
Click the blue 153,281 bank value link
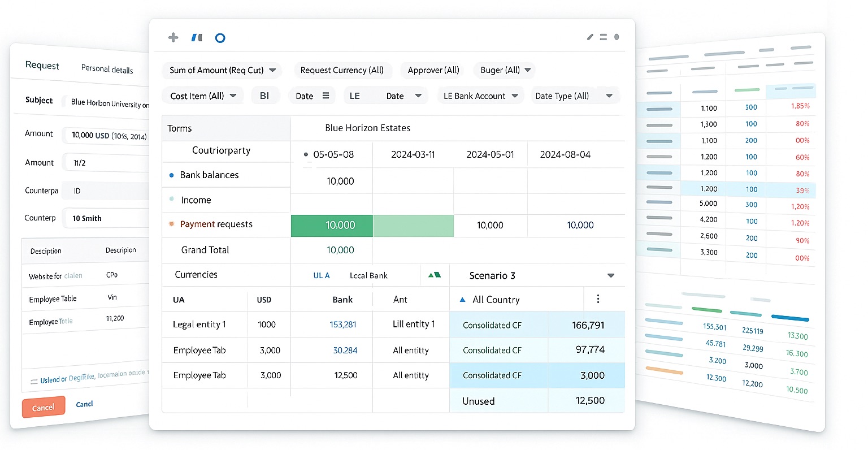click(343, 324)
